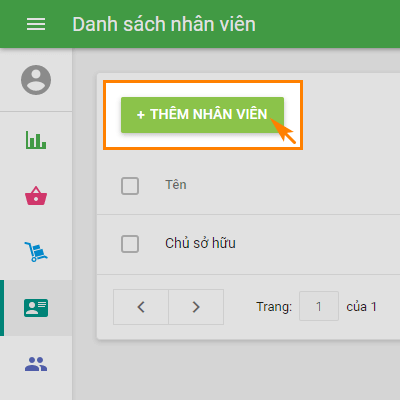
Task: Click the Thêm nhân viên button
Action: (202, 115)
